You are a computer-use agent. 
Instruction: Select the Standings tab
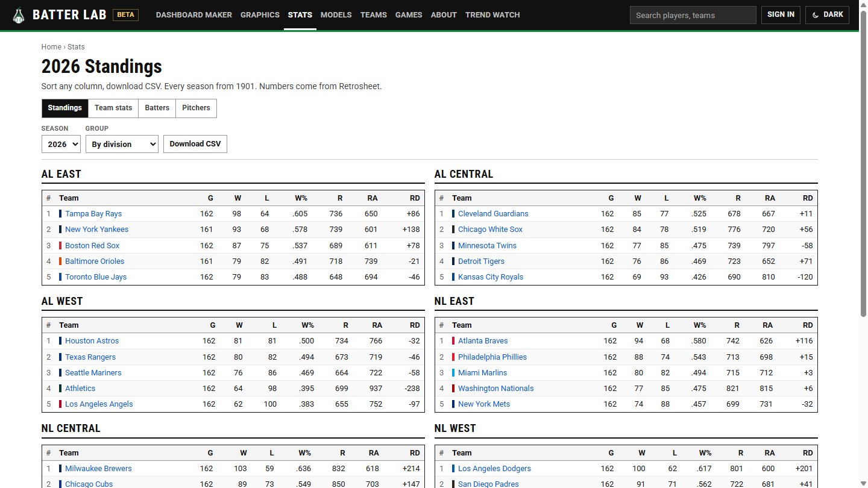pyautogui.click(x=64, y=108)
